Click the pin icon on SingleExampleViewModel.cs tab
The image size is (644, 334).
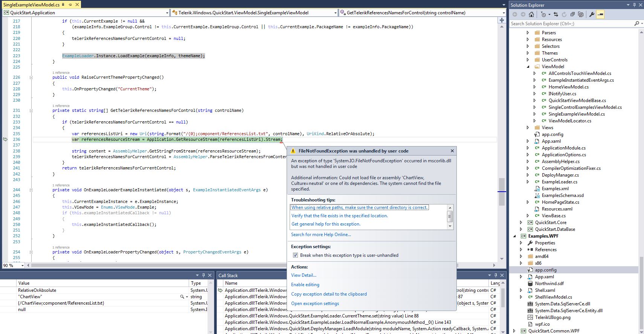coord(70,5)
